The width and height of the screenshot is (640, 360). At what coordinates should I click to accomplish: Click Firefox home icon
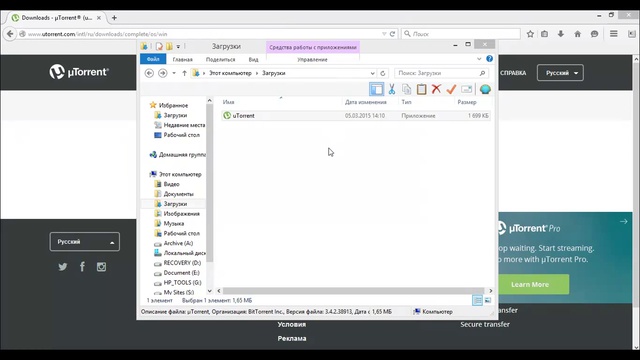[x=578, y=34]
